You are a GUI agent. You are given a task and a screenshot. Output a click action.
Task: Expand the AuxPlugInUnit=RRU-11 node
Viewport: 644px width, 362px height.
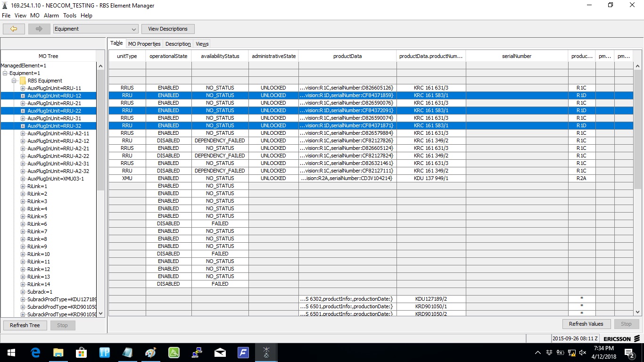click(23, 88)
